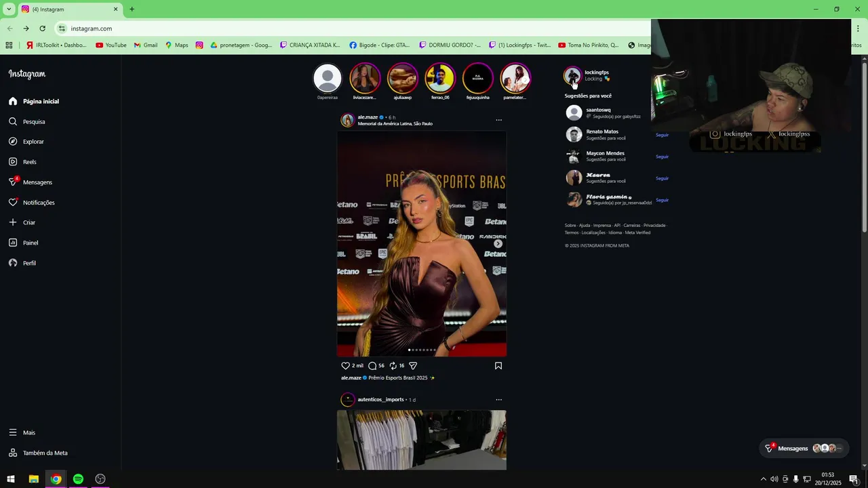This screenshot has height=488, width=868.
Task: Open Windows Start menu
Action: click(x=11, y=479)
